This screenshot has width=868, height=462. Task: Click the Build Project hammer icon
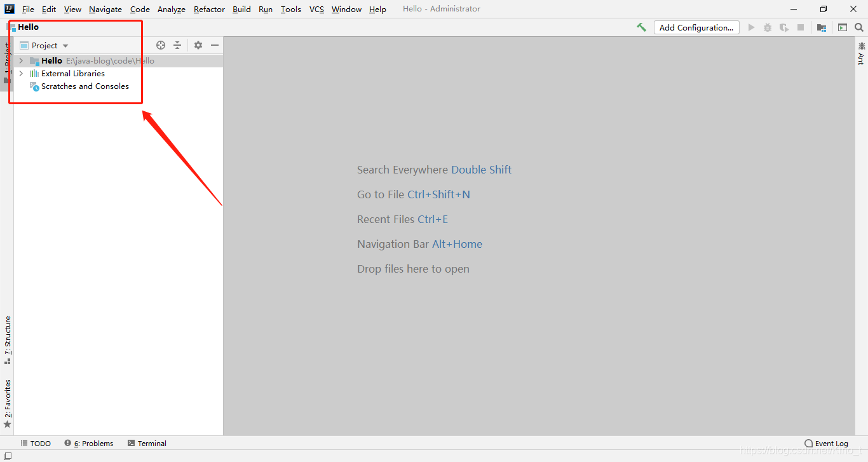pos(642,27)
